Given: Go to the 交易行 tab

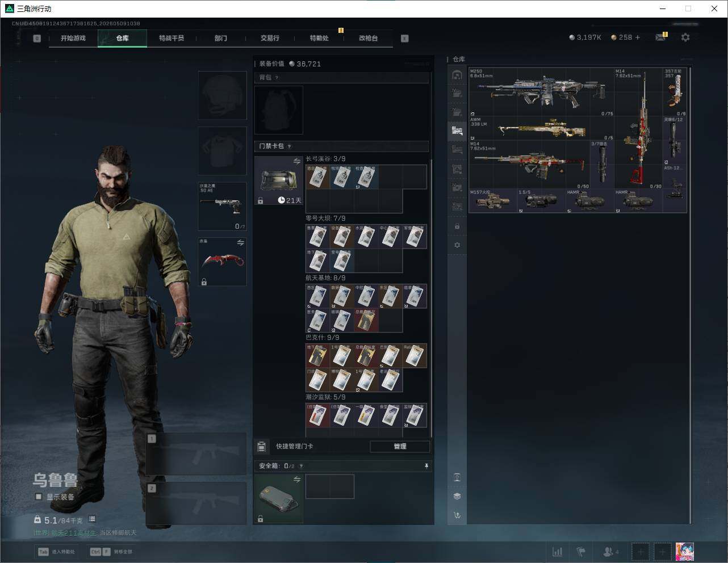Looking at the screenshot, I should (x=270, y=38).
